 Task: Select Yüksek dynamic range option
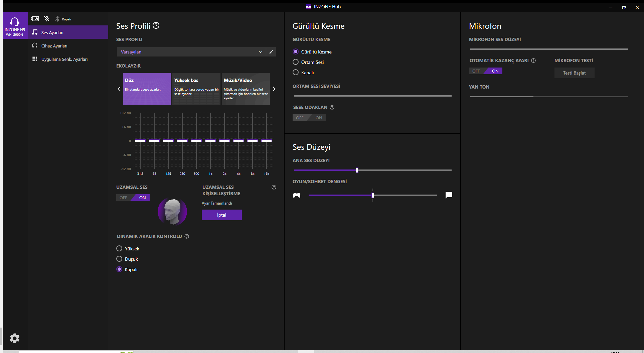(x=119, y=249)
